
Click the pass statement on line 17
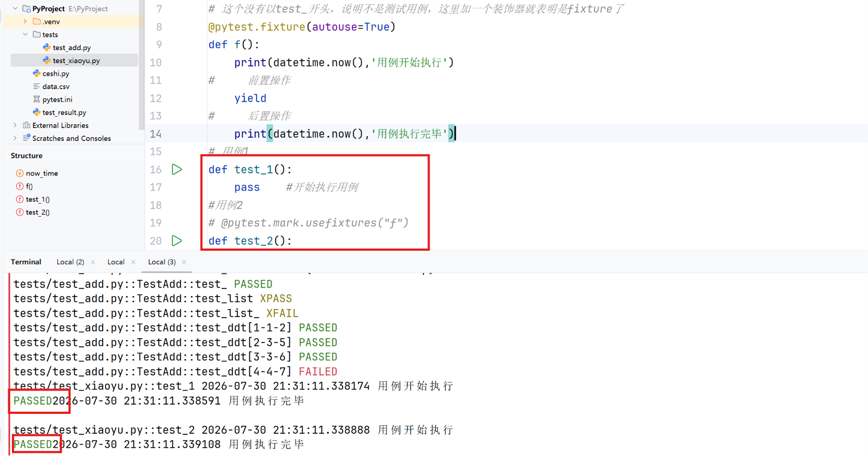[247, 187]
